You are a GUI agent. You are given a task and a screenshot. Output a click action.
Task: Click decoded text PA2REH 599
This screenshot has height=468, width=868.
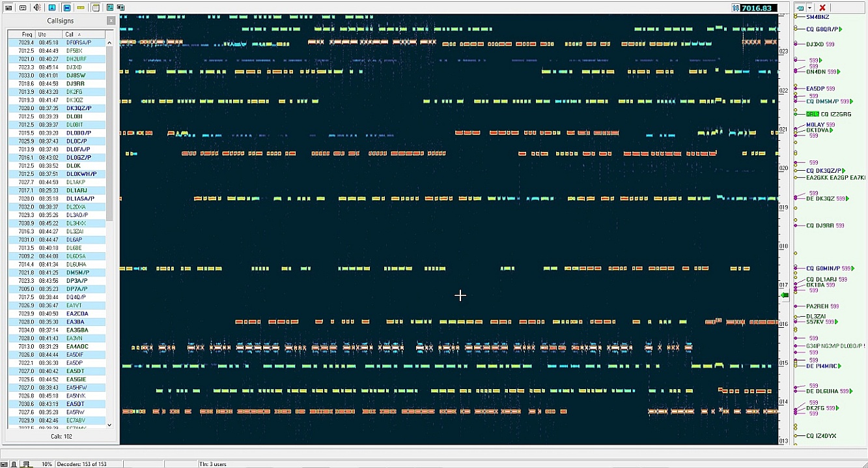[x=822, y=306]
